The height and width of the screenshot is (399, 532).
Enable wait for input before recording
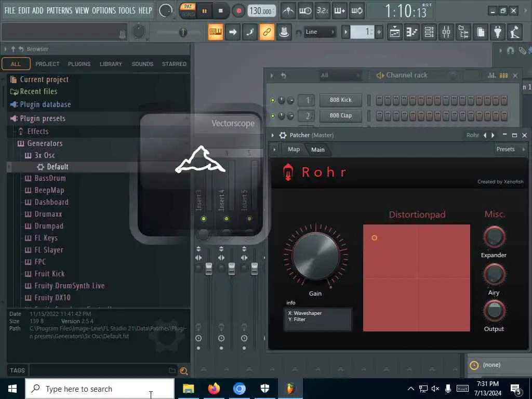tap(305, 11)
